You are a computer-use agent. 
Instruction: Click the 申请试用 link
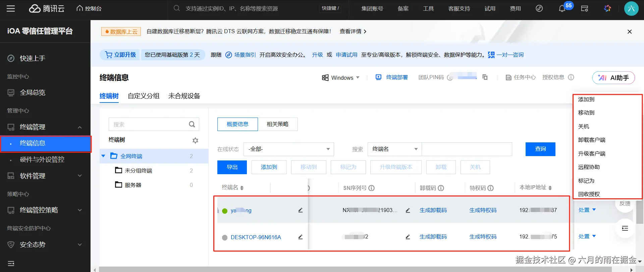346,55
